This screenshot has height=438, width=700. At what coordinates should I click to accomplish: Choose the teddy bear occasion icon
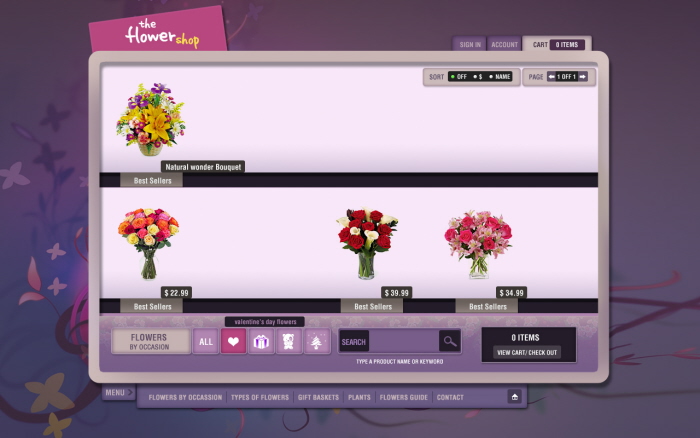[x=289, y=342]
